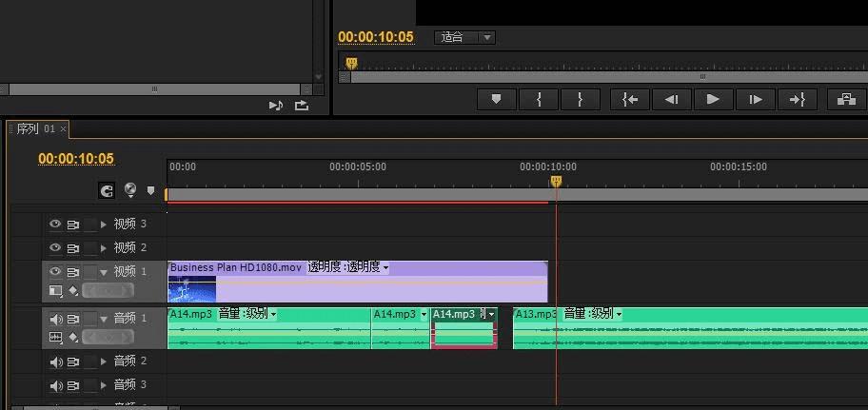Select the highlighted A14.mp3 clip
The height and width of the screenshot is (410, 868).
(464, 328)
